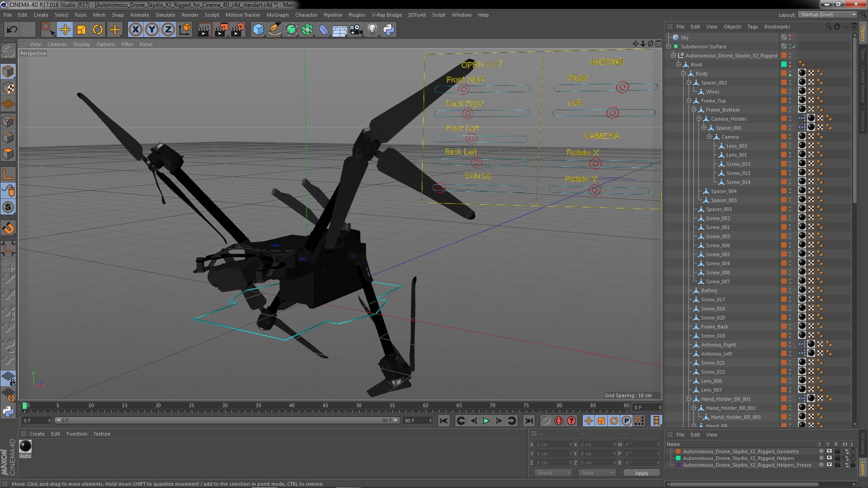Click X position input field
Image resolution: width=868 pixels, height=488 pixels.
point(554,445)
